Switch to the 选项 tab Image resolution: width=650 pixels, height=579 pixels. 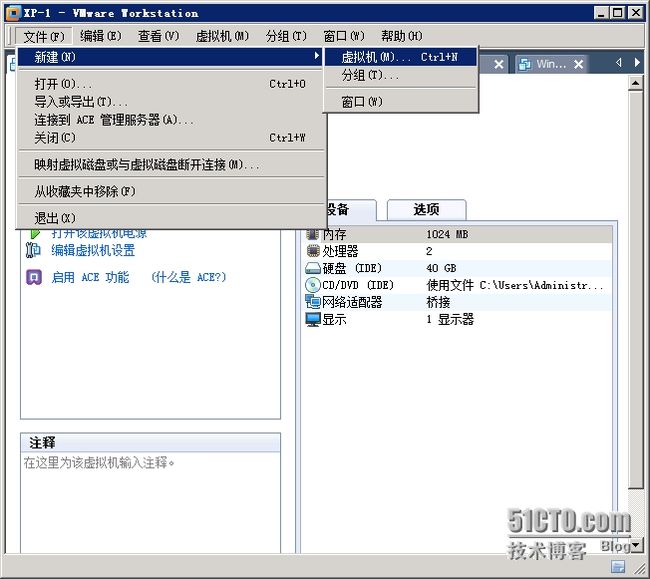coord(426,210)
